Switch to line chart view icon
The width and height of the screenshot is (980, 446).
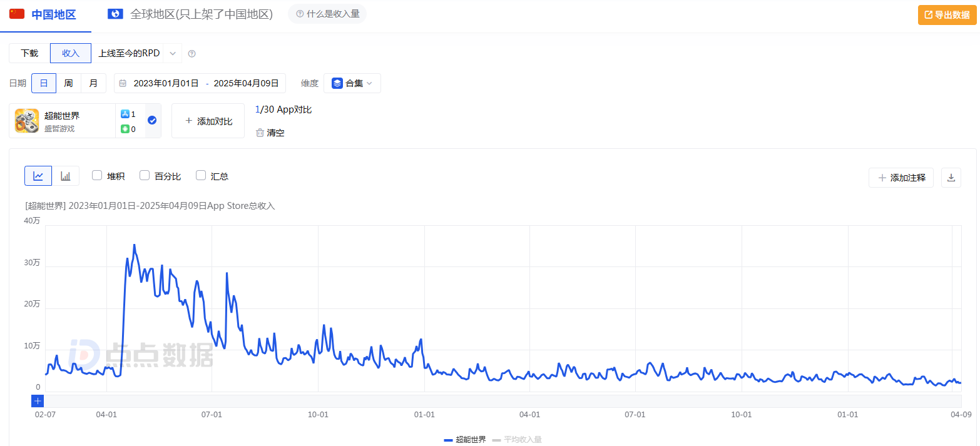click(38, 176)
